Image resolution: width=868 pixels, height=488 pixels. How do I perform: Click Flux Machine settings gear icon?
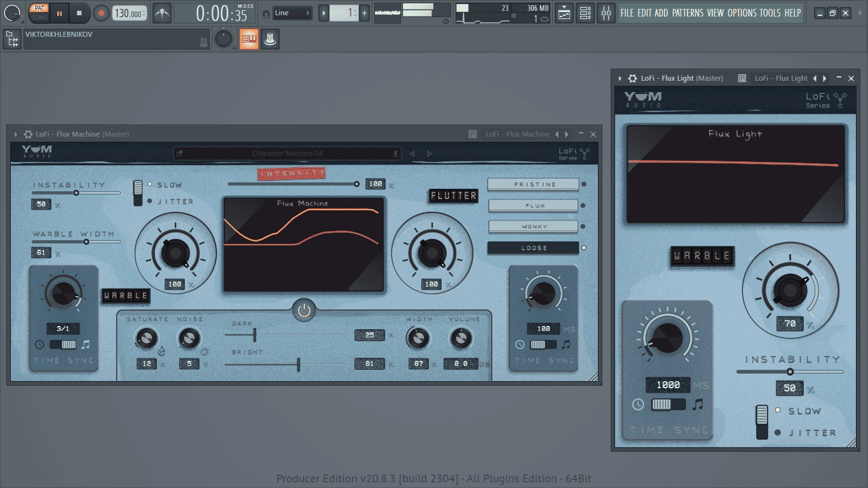click(28, 134)
